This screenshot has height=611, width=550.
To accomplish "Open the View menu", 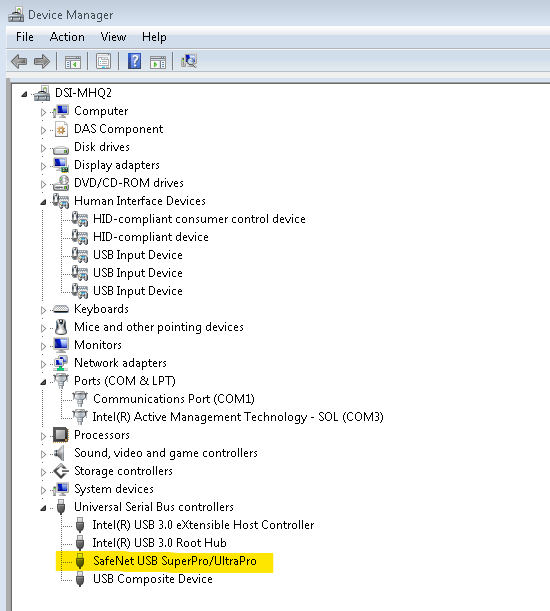I will [x=113, y=37].
